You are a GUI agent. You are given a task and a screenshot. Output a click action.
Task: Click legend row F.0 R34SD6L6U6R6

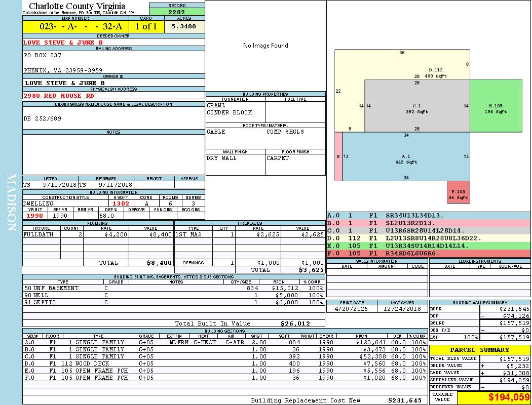pos(429,254)
